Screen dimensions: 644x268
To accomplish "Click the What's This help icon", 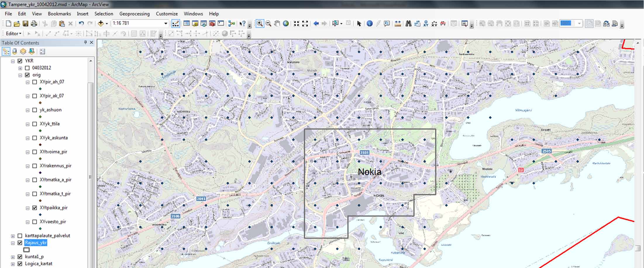I will pos(242,23).
